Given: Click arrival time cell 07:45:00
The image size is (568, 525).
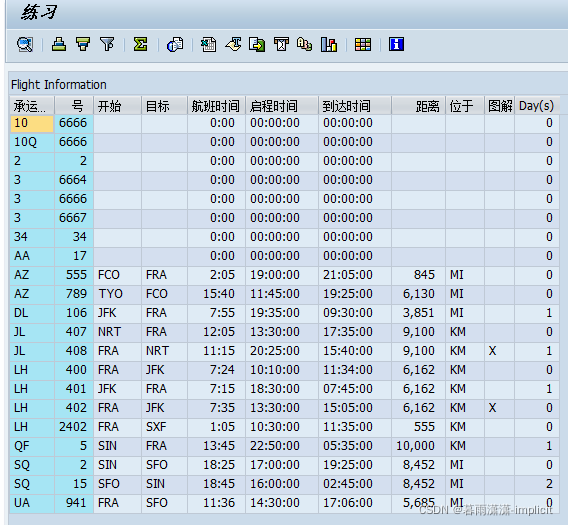Looking at the screenshot, I should [355, 389].
